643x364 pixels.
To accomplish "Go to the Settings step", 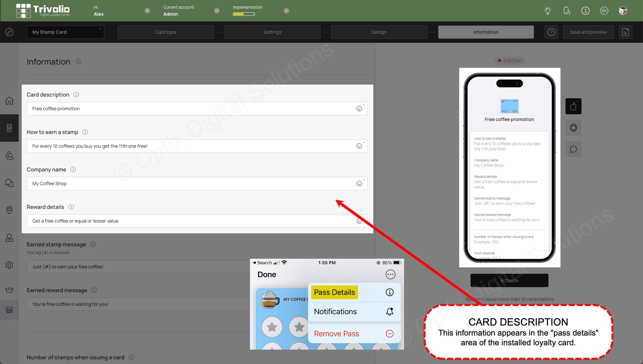I will click(x=272, y=32).
